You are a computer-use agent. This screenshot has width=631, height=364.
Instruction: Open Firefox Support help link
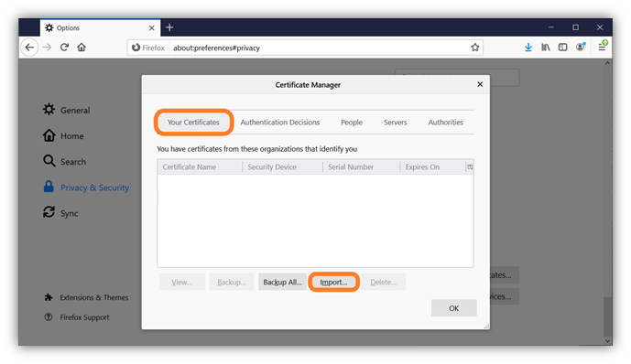[76, 317]
